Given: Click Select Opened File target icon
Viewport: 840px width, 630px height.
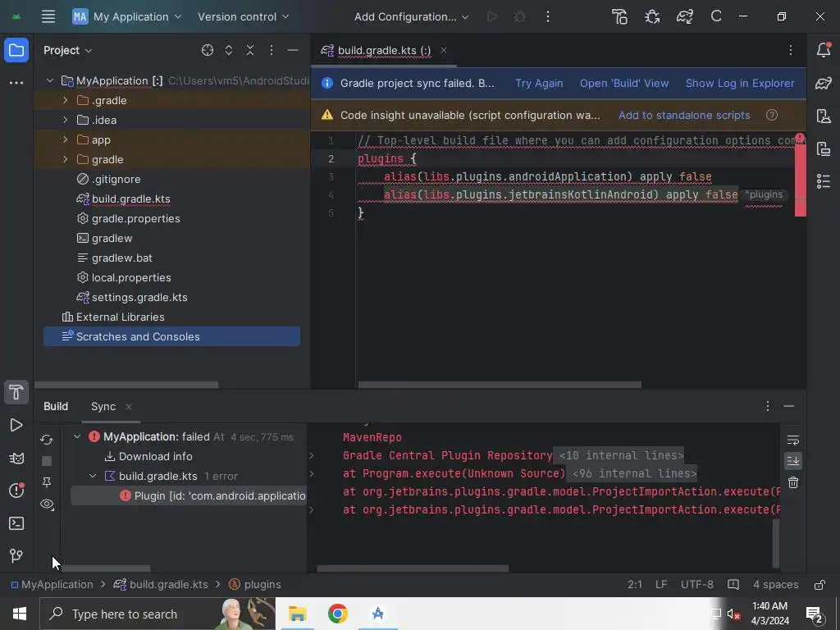Looking at the screenshot, I should tap(208, 50).
